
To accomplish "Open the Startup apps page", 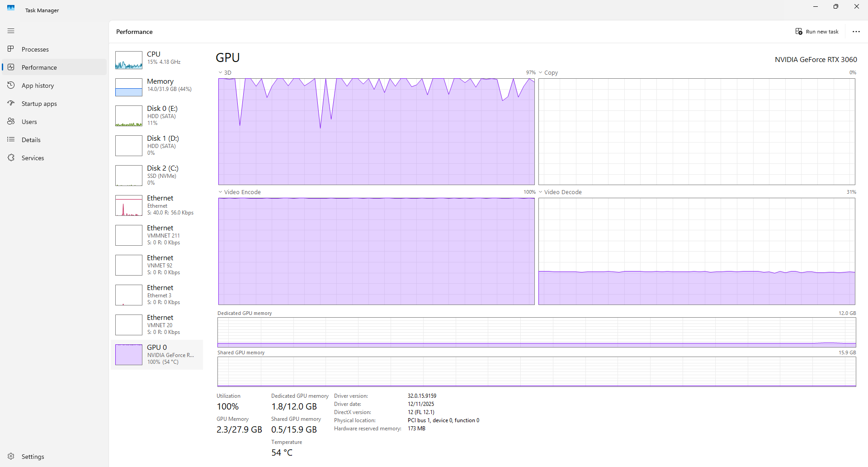I will (x=54, y=103).
